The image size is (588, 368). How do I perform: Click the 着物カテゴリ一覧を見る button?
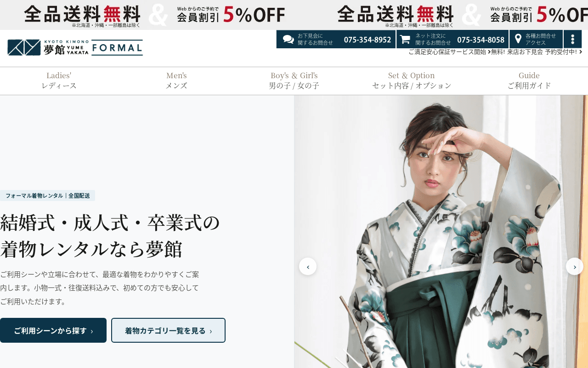click(x=168, y=330)
